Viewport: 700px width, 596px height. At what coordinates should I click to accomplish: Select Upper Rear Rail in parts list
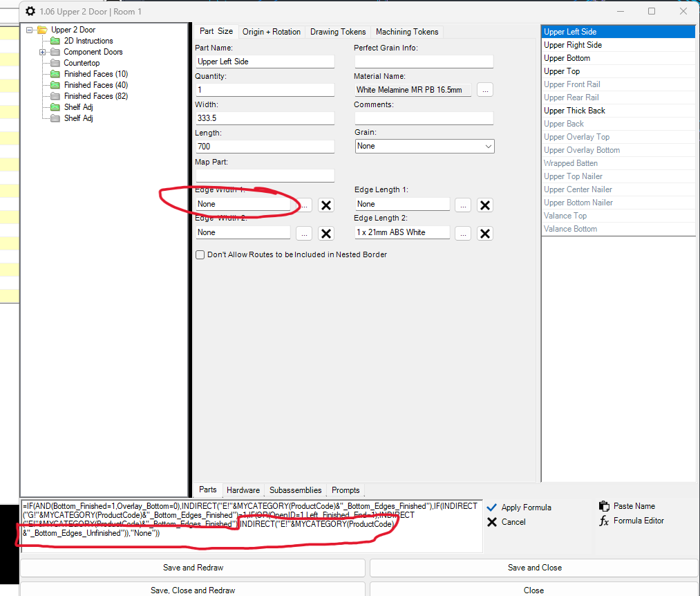click(618, 97)
